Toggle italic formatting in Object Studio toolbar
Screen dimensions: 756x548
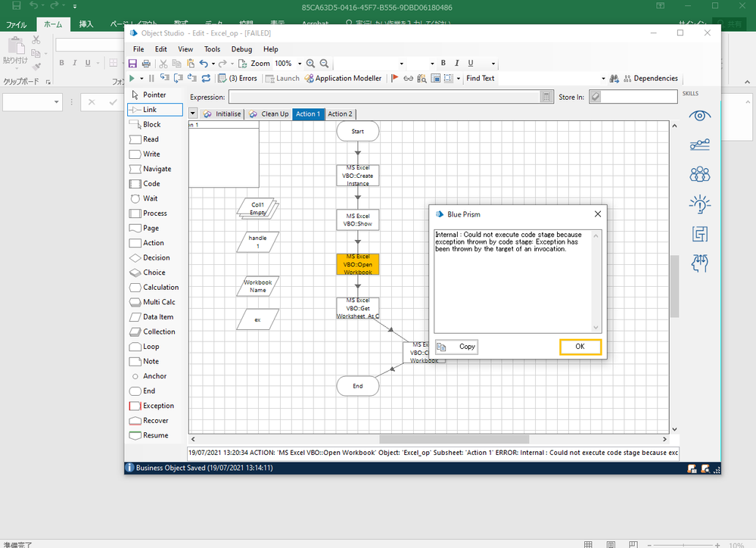456,63
